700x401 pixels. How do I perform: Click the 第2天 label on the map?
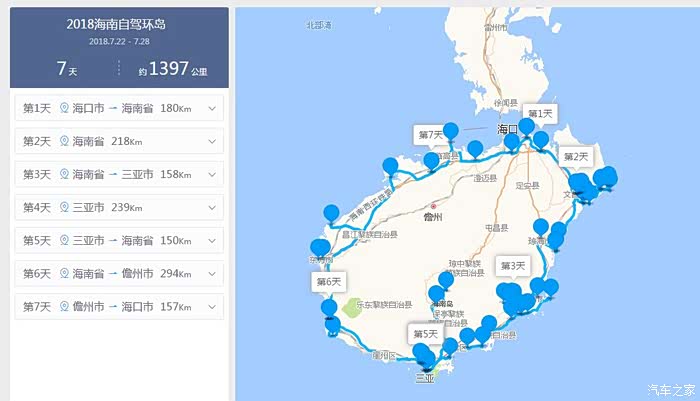(576, 157)
